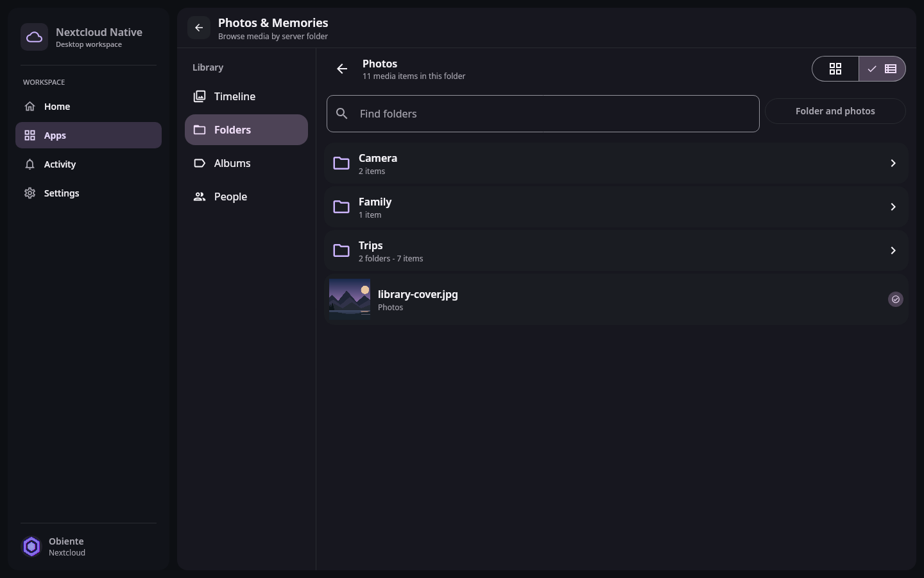The width and height of the screenshot is (924, 578).
Task: Click the Settings gear icon
Action: (30, 193)
